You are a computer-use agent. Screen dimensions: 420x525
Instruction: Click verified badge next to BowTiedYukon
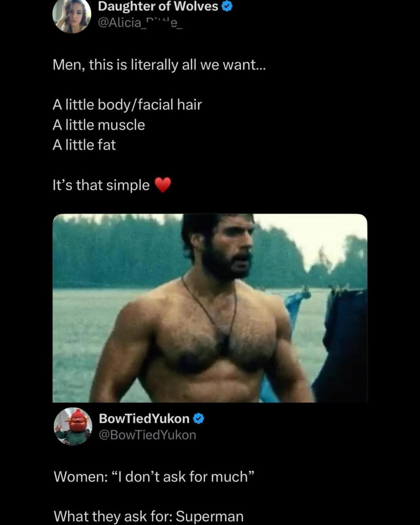(199, 419)
